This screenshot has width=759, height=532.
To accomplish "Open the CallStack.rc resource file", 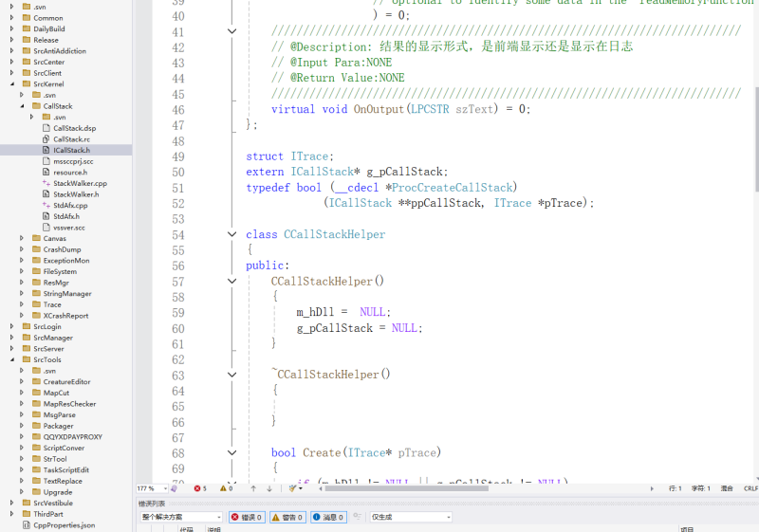I will pos(71,139).
